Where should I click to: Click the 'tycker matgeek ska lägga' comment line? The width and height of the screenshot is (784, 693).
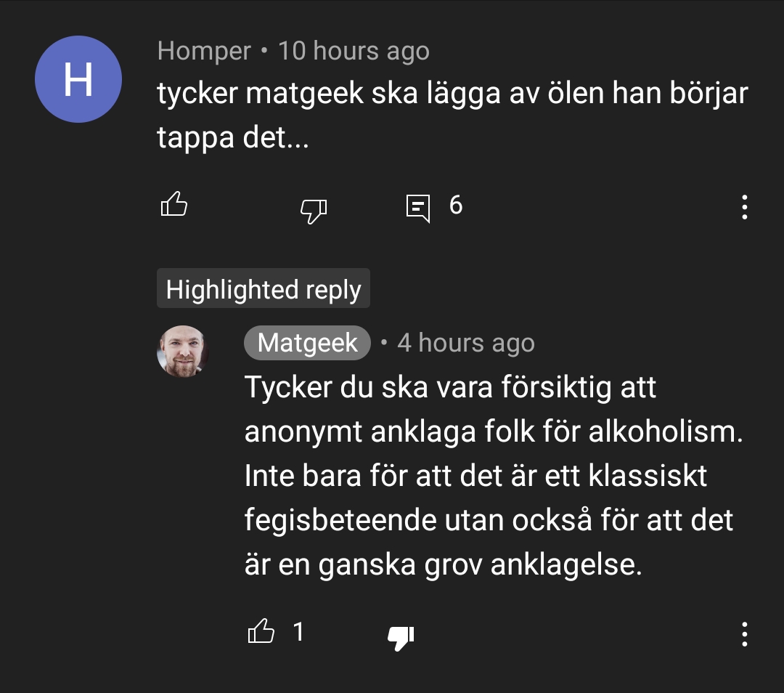pyautogui.click(x=452, y=94)
